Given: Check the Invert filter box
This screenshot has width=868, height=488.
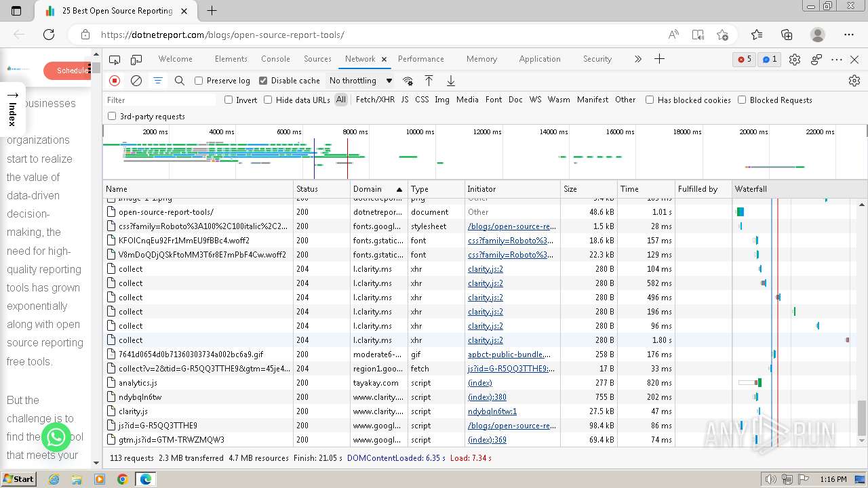Looking at the screenshot, I should pos(229,100).
